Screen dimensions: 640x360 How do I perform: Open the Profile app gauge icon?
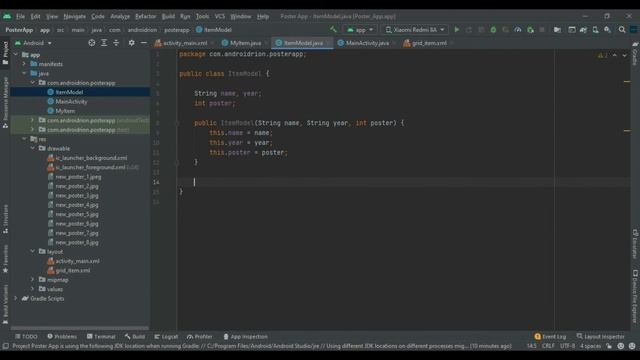pos(518,30)
